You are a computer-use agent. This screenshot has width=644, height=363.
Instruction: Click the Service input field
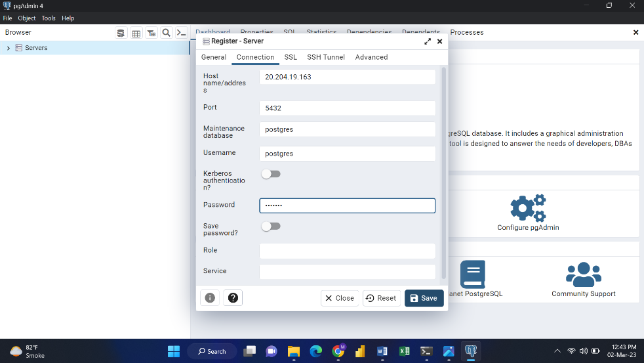(x=348, y=272)
